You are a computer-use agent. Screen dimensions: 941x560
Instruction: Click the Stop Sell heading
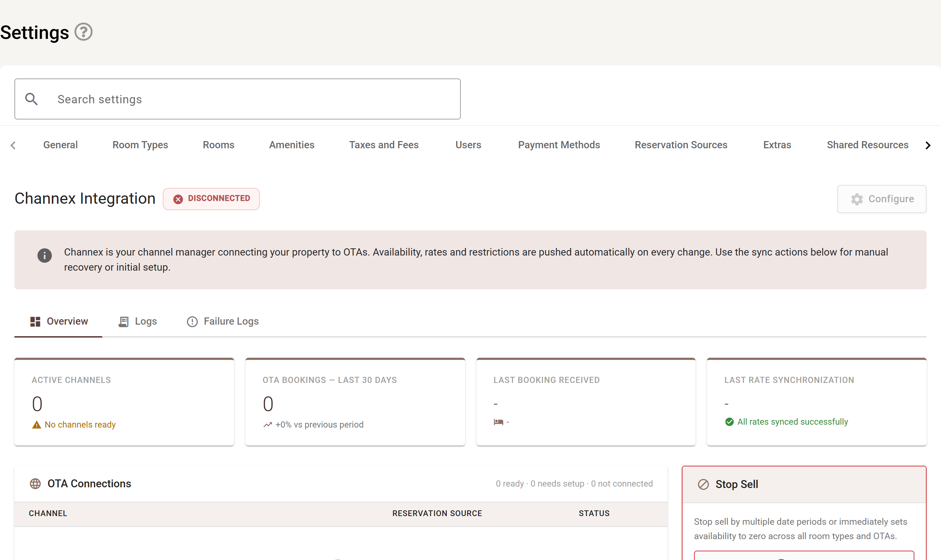[737, 484]
